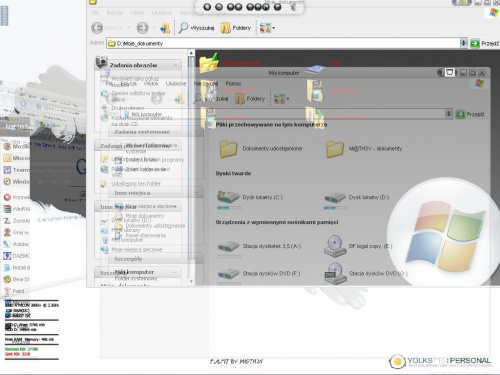Select BF legal copy (E:) disc icon
The width and height of the screenshot is (500, 375).
click(335, 246)
